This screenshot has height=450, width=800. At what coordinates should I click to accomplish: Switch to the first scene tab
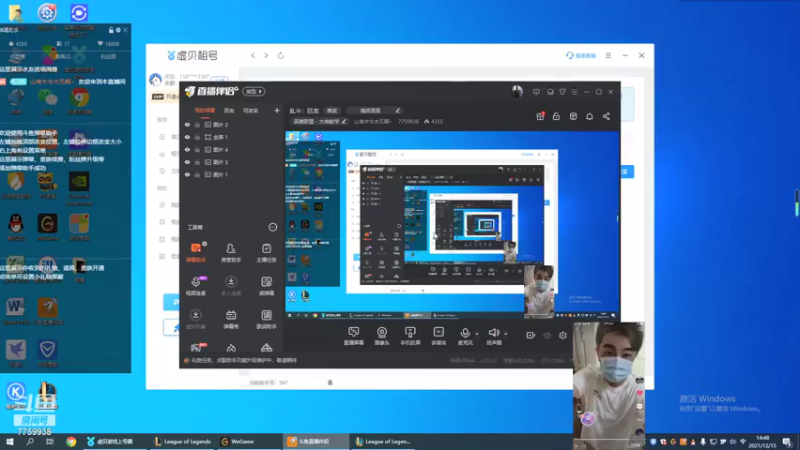205,110
